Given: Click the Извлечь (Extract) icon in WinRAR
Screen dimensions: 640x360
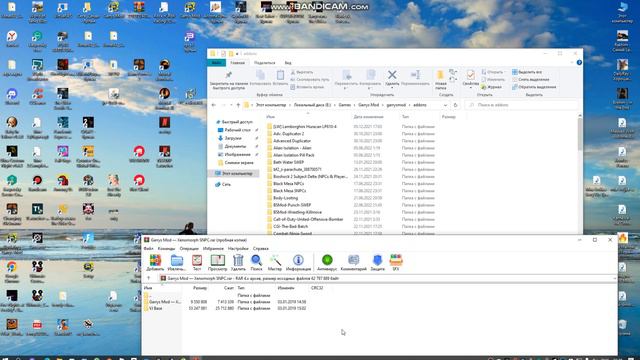Looking at the screenshot, I should [177, 260].
